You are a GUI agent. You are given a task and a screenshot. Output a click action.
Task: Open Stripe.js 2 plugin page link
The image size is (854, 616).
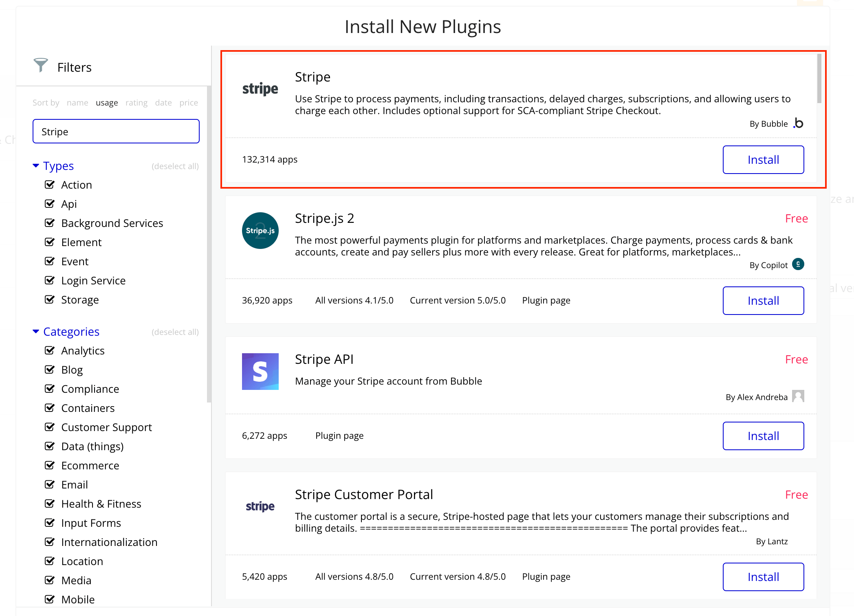[x=546, y=301]
